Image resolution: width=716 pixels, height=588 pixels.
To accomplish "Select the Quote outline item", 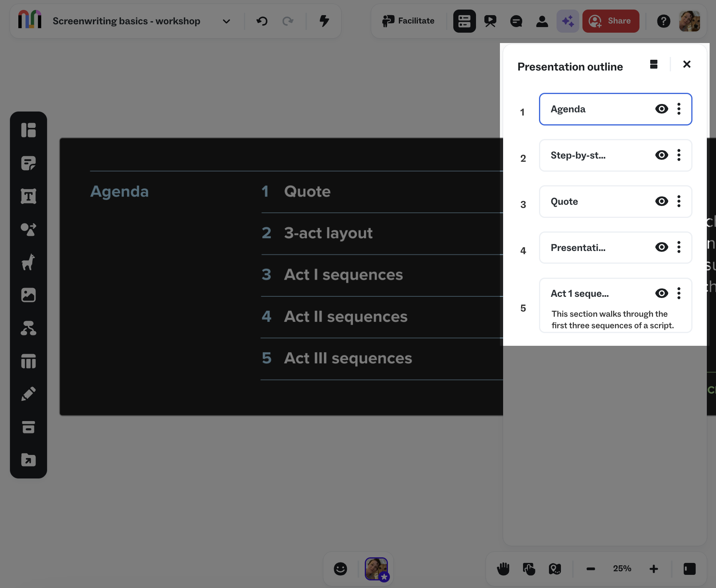I will [x=616, y=202].
